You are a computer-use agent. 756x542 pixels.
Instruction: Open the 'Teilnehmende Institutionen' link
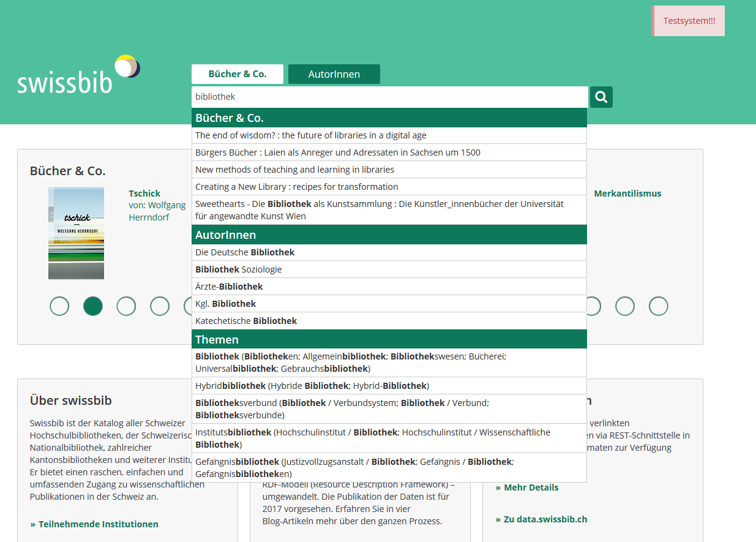click(x=98, y=524)
